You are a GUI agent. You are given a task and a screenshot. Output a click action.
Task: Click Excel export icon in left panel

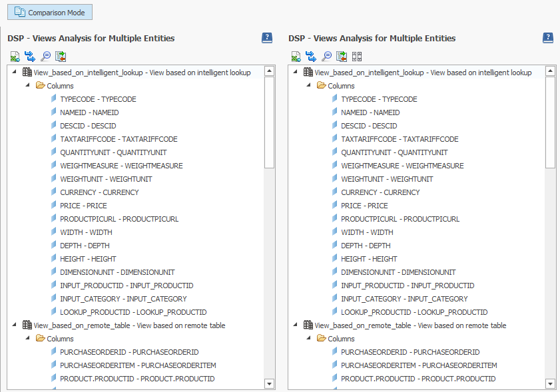click(x=15, y=57)
